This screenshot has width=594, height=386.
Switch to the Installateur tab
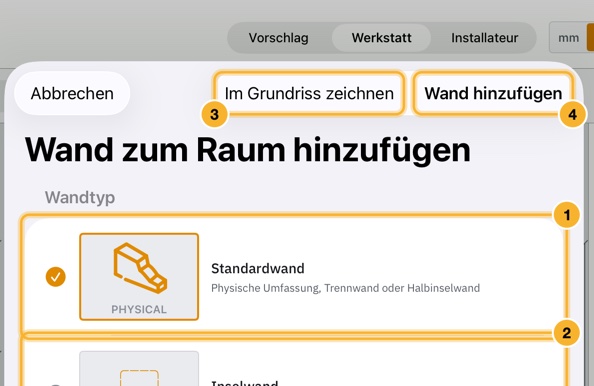(484, 38)
